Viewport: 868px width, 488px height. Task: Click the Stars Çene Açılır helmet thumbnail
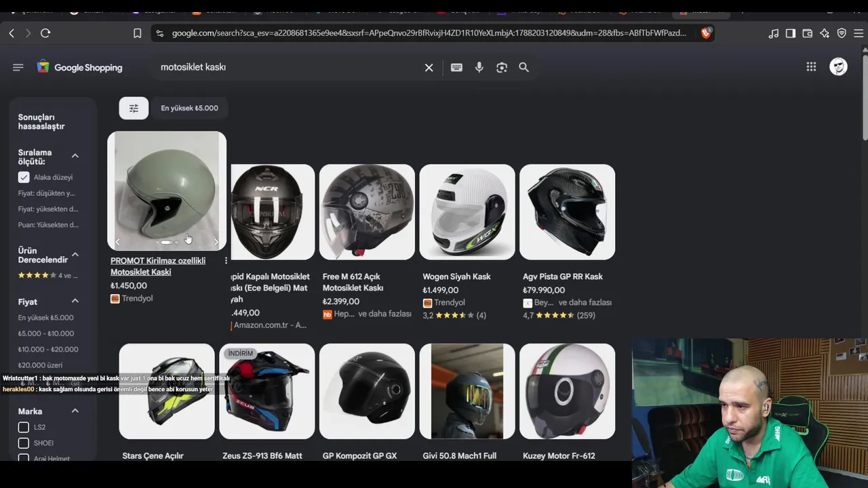(167, 392)
